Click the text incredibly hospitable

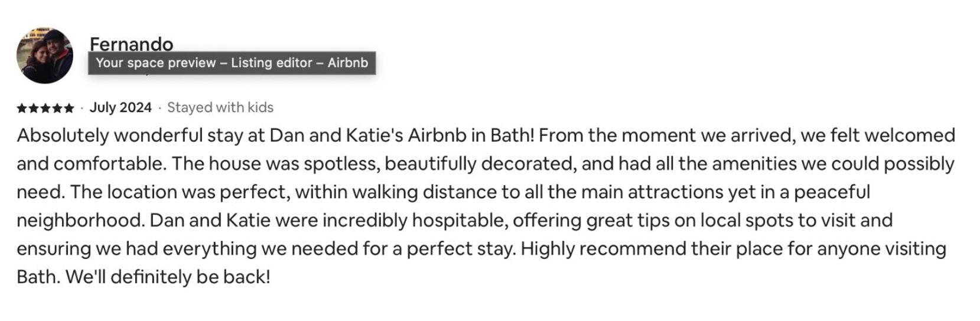(x=415, y=220)
